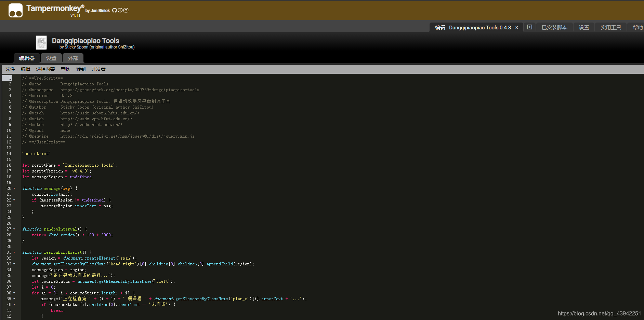Screen dimensions: 644x320
Task: Open the 选择内容 menu
Action: coord(45,69)
